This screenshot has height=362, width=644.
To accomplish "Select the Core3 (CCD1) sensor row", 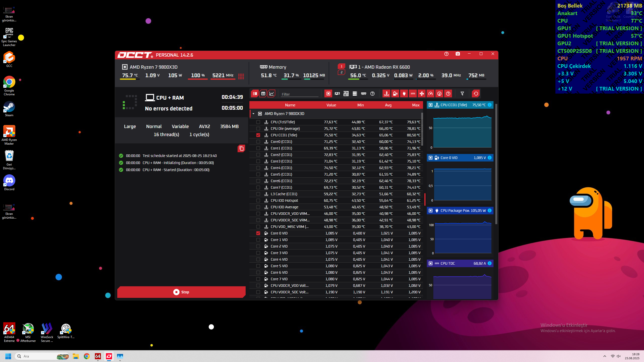I will coord(336,161).
